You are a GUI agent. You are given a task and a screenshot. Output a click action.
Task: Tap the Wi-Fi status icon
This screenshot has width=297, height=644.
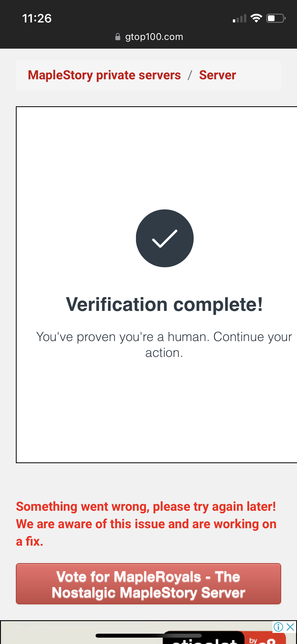256,18
